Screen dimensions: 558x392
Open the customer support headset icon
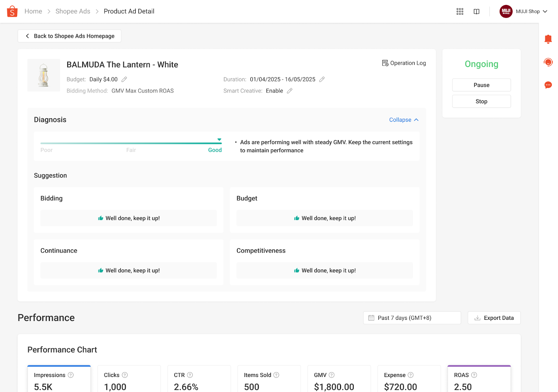click(548, 62)
